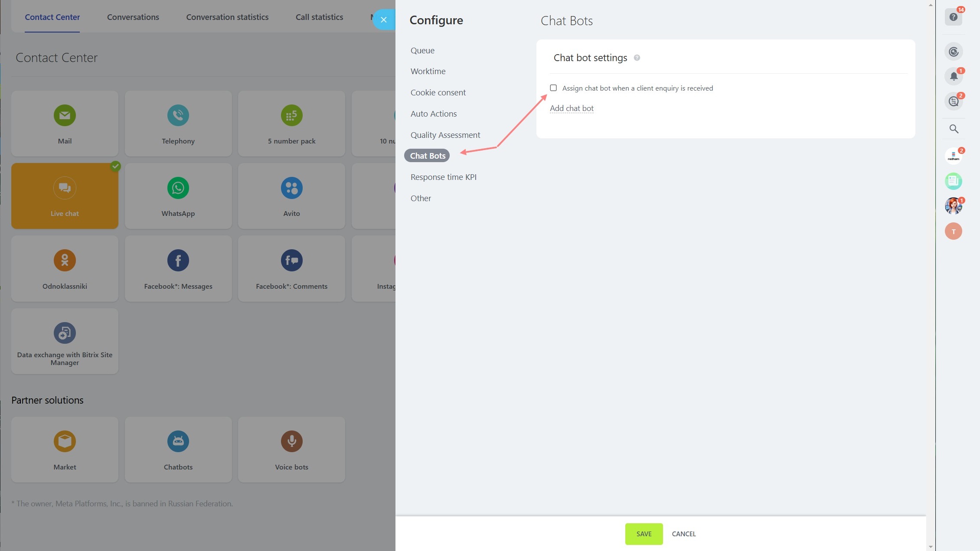Viewport: 980px width, 551px height.
Task: Open the WhatsApp channel tile
Action: pyautogui.click(x=178, y=196)
